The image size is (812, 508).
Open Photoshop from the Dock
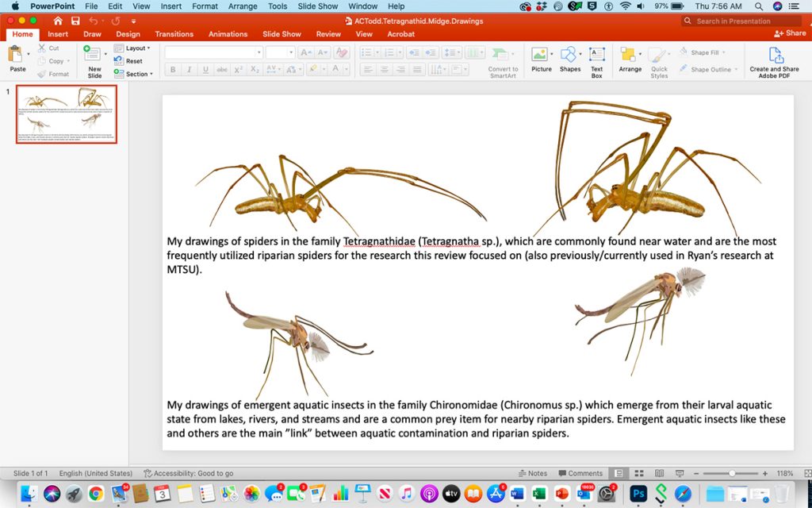[x=638, y=494]
